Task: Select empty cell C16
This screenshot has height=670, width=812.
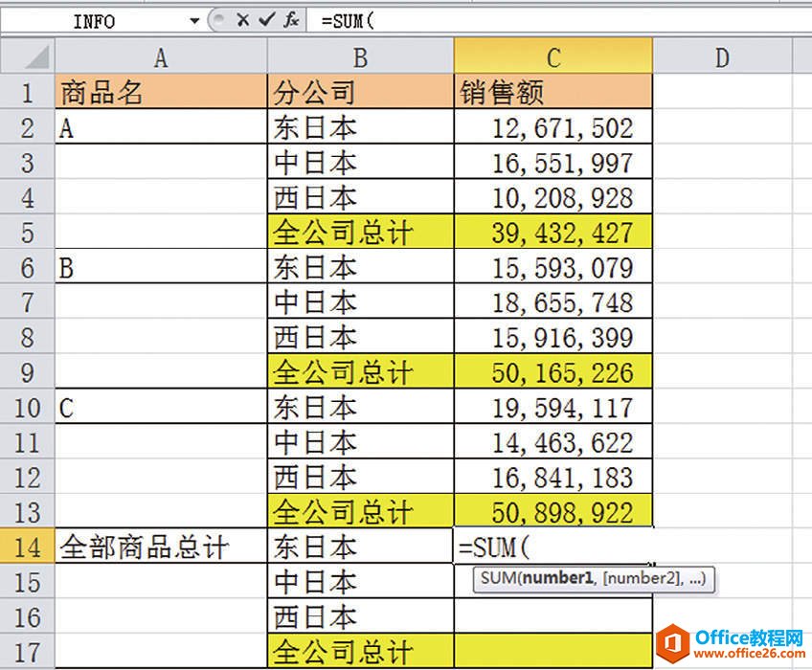Action: click(x=553, y=616)
